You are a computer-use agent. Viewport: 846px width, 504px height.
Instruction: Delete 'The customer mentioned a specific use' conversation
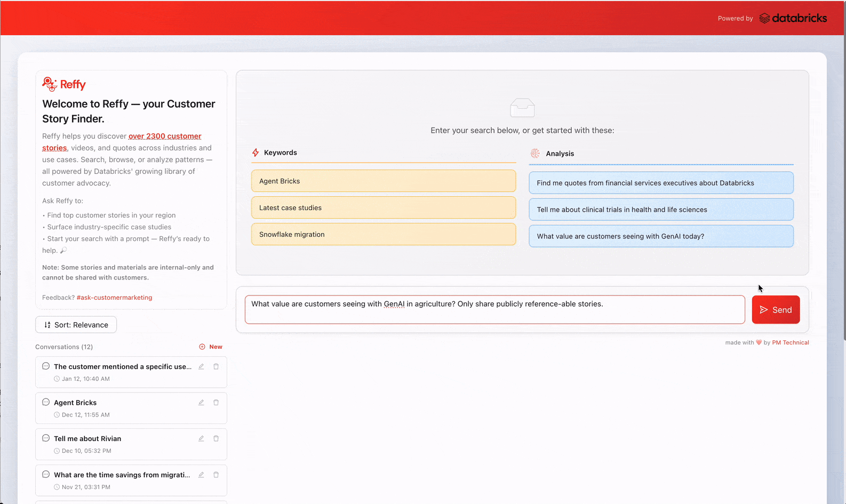[216, 366]
